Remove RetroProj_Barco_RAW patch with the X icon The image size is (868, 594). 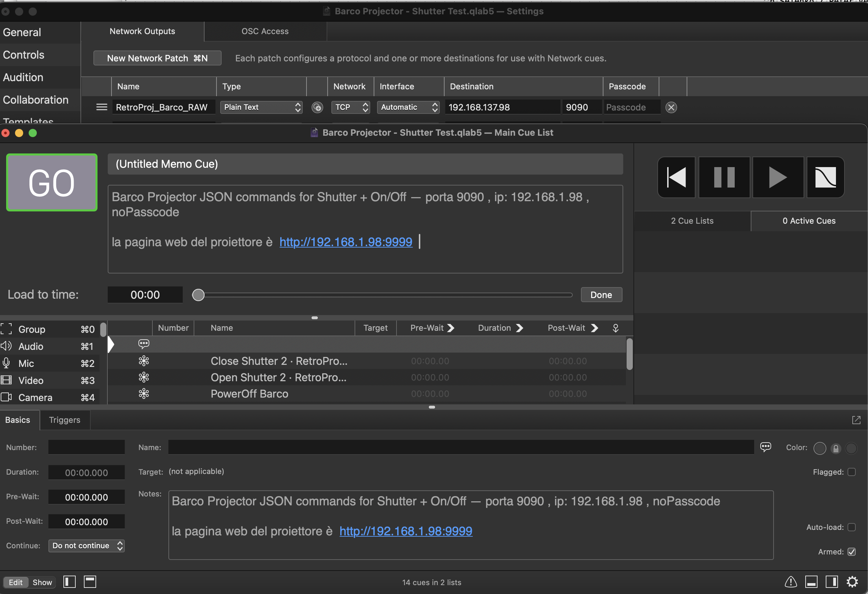(671, 108)
